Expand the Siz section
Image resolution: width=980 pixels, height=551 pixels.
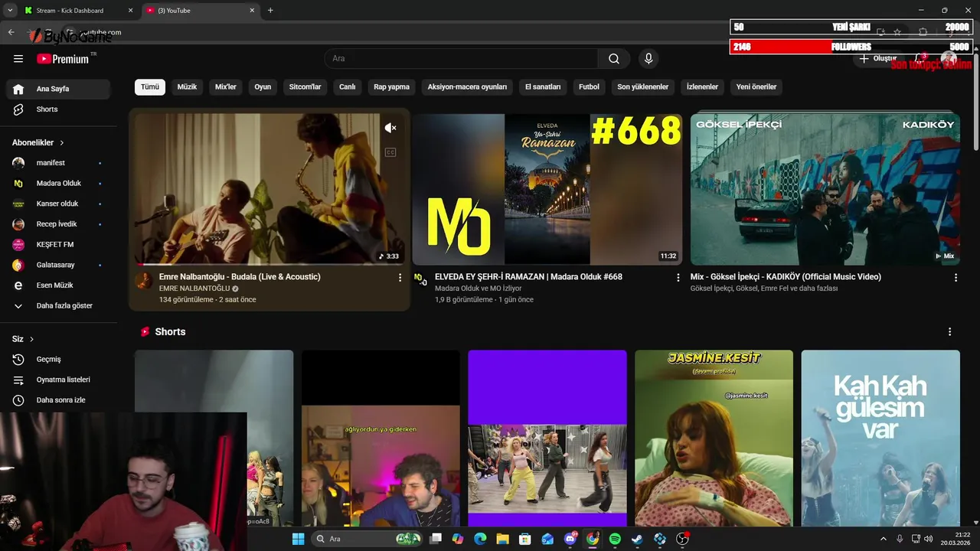[x=23, y=339]
